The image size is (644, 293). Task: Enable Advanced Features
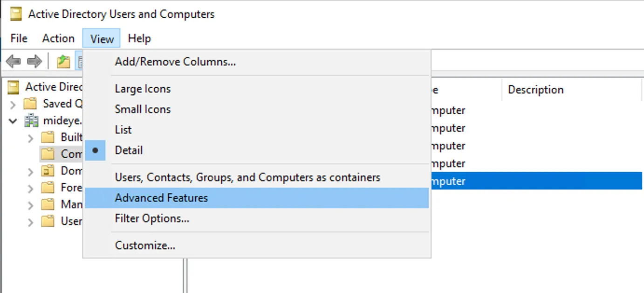coord(161,198)
